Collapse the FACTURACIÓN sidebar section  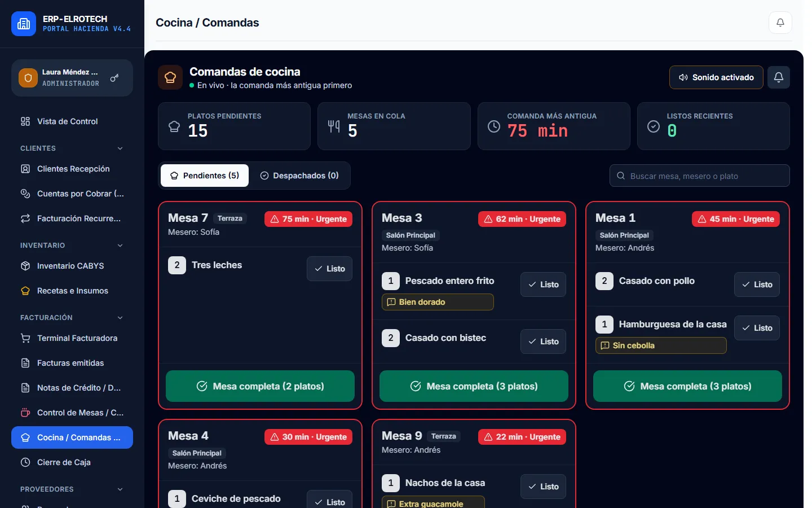coord(120,318)
